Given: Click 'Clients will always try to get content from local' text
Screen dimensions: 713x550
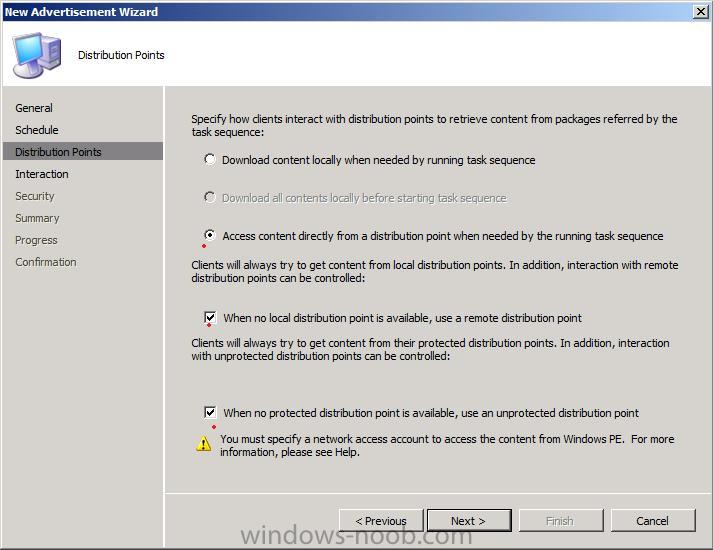Looking at the screenshot, I should tap(435, 271).
